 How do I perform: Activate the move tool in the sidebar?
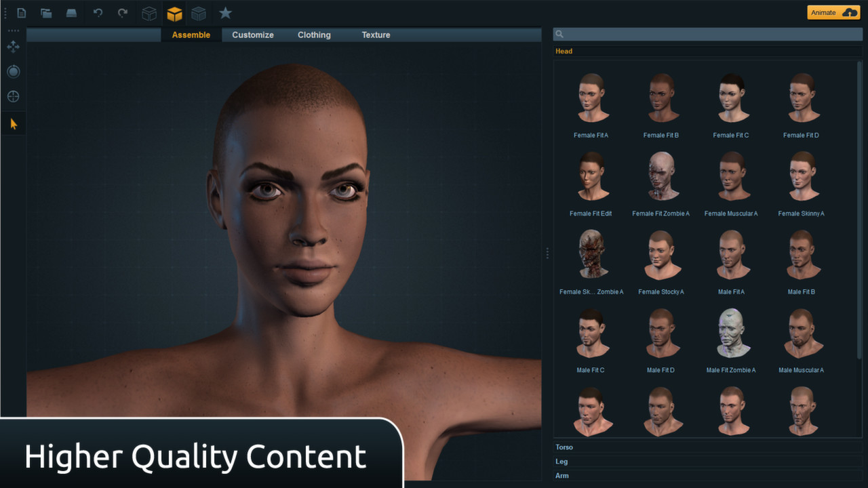14,47
